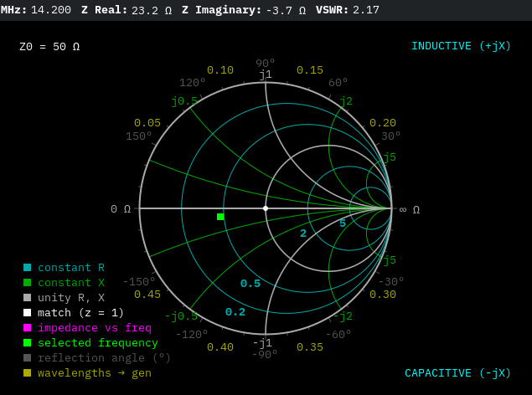The width and height of the screenshot is (532, 395).
Task: Click the 'INDUCTIVE (+jX)' label
Action: coord(461,46)
